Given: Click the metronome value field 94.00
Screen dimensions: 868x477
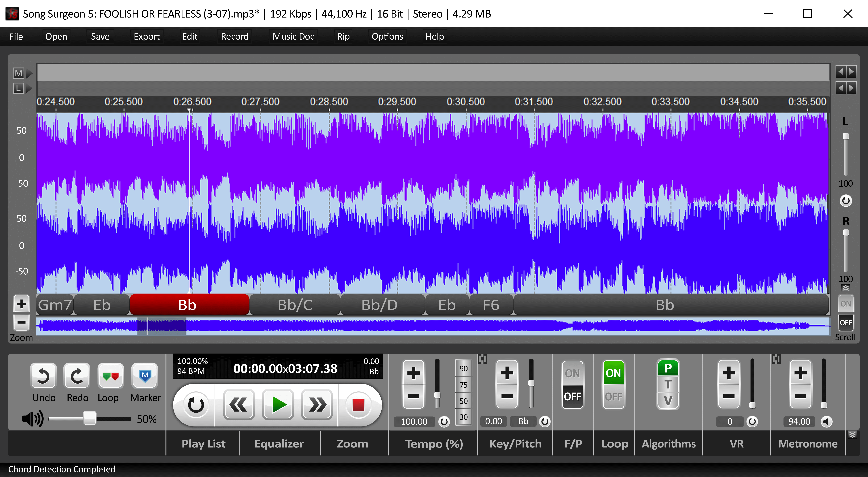Looking at the screenshot, I should tap(799, 421).
